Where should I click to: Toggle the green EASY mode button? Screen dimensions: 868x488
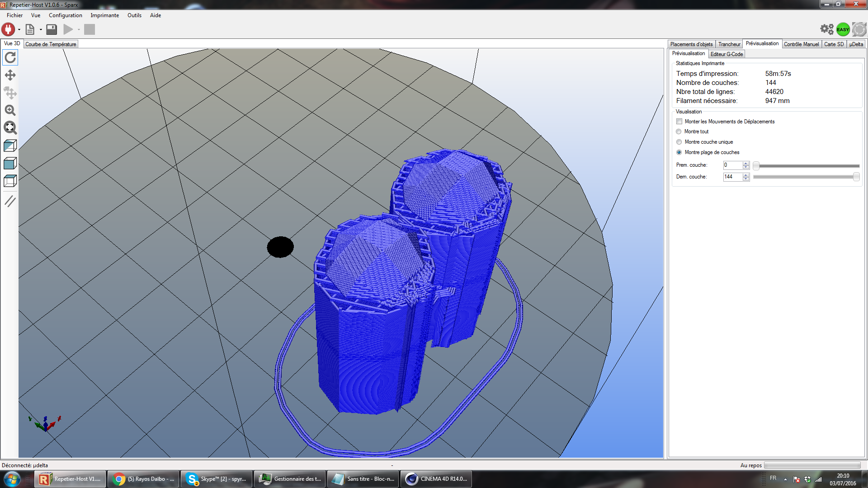click(843, 29)
